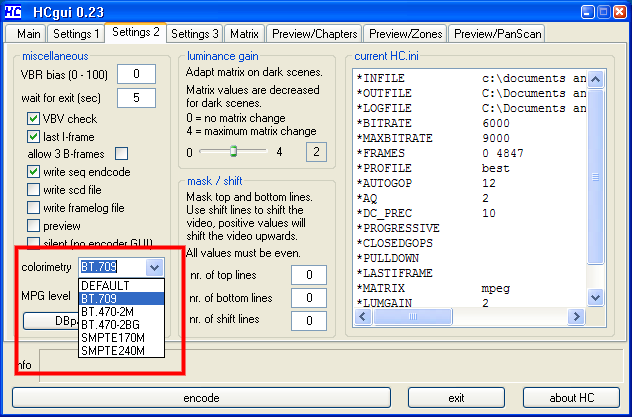Image resolution: width=632 pixels, height=417 pixels.
Task: Click the *MATRIX mpeg line
Action: [433, 288]
